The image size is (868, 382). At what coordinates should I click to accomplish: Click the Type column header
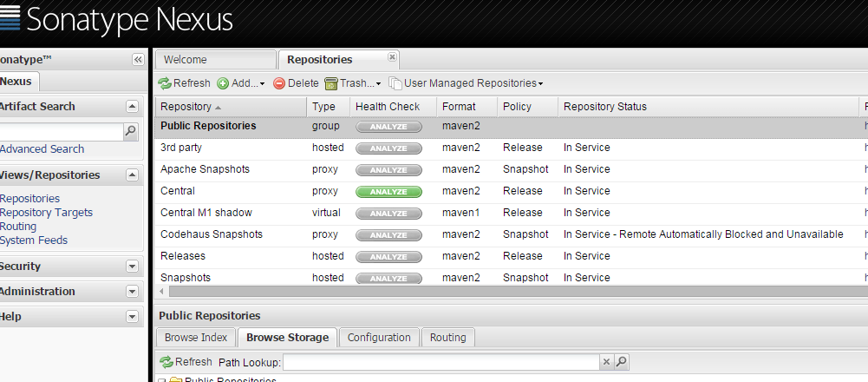click(329, 107)
